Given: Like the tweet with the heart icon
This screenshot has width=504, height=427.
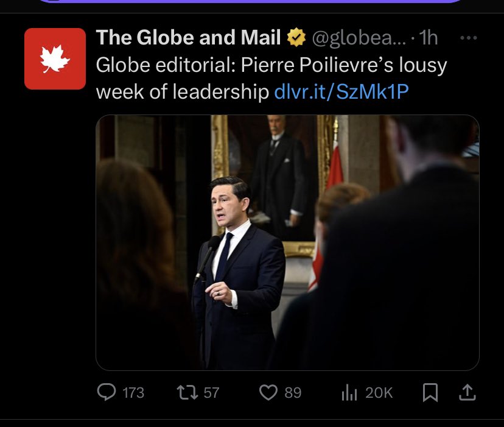Looking at the screenshot, I should point(268,393).
